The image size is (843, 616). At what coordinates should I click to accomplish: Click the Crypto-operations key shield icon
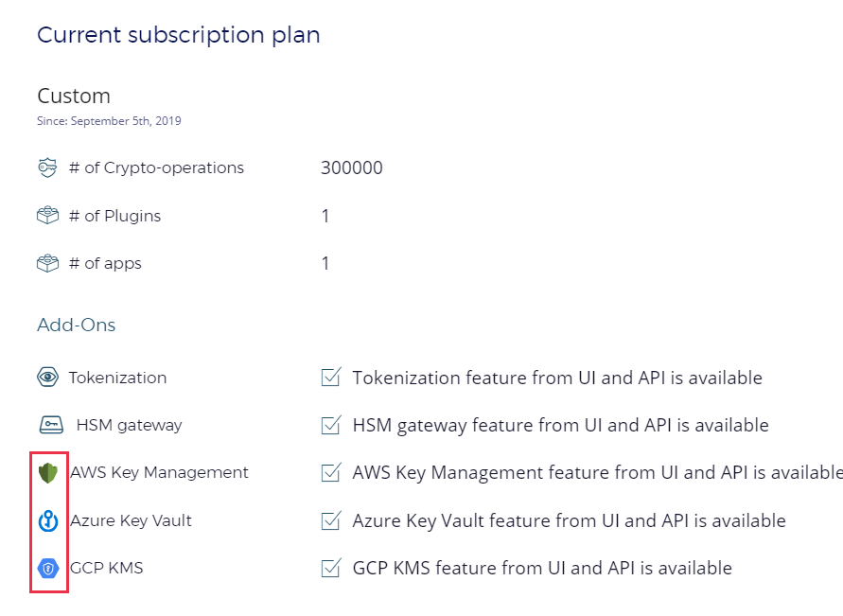pos(47,168)
